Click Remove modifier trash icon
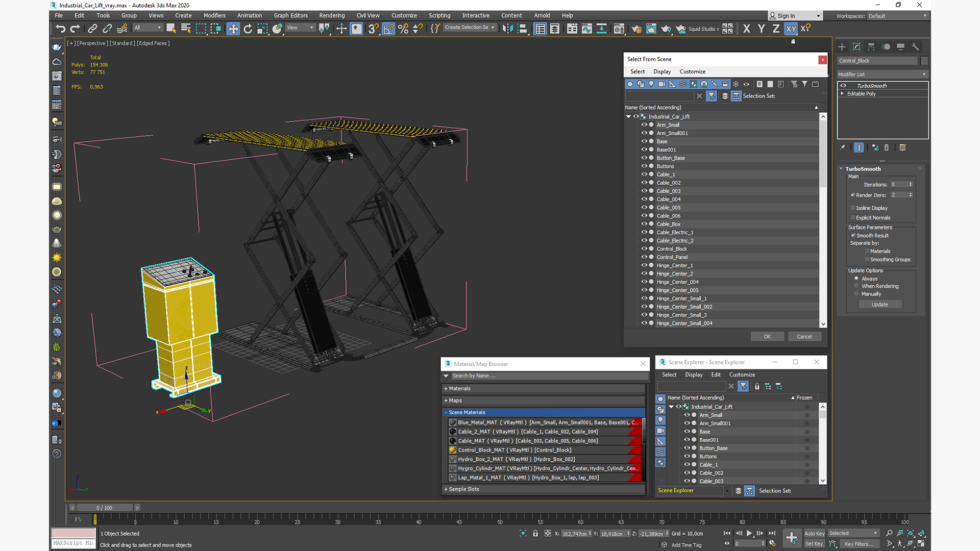 coord(886,147)
